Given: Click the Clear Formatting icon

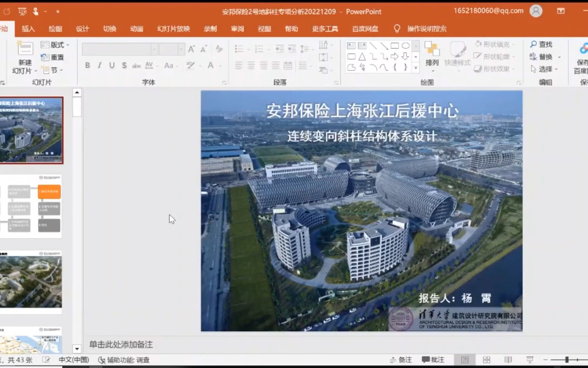Looking at the screenshot, I should click(x=219, y=49).
